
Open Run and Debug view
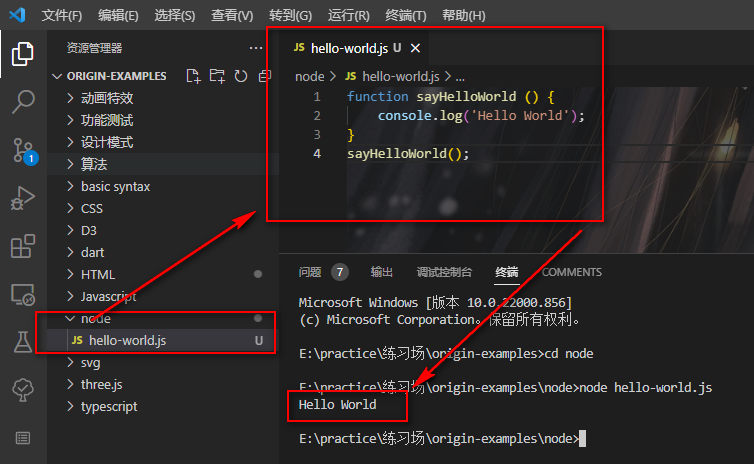pyautogui.click(x=23, y=198)
